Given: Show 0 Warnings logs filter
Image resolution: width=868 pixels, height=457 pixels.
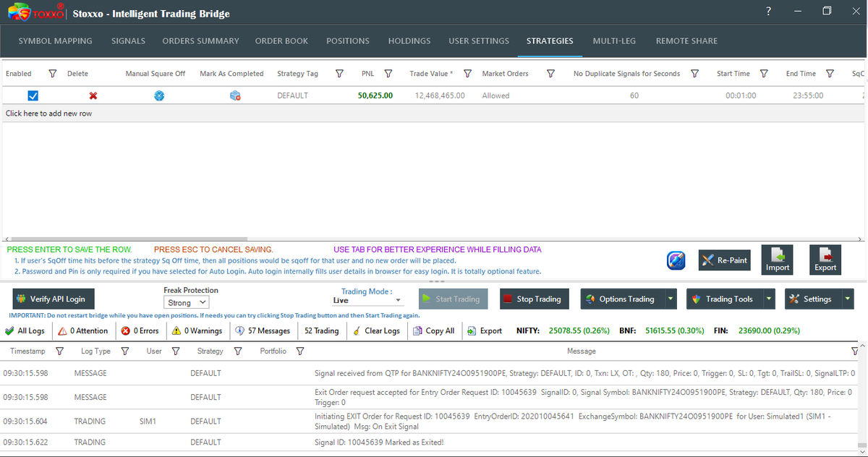Looking at the screenshot, I should tap(197, 330).
